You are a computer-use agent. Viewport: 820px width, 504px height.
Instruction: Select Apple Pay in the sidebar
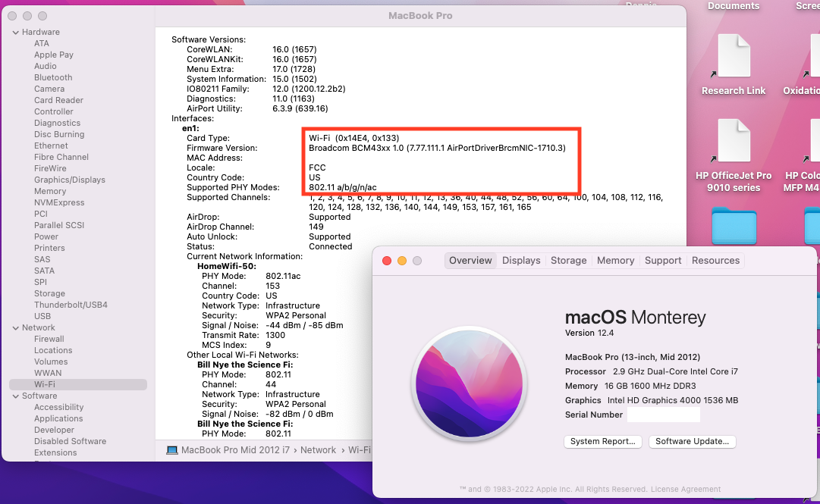point(54,55)
